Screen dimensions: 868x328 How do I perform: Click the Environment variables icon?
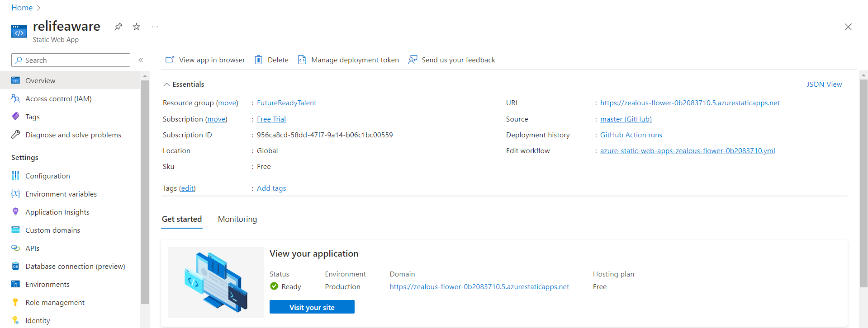pyautogui.click(x=15, y=194)
